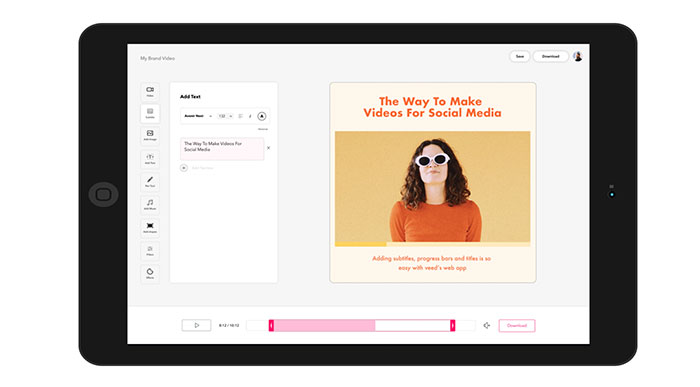
Task: Select the Add Image sidebar icon
Action: (x=150, y=135)
